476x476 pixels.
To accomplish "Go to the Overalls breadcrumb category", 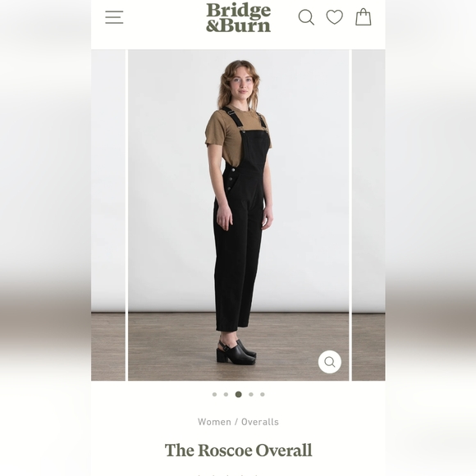I will (260, 422).
